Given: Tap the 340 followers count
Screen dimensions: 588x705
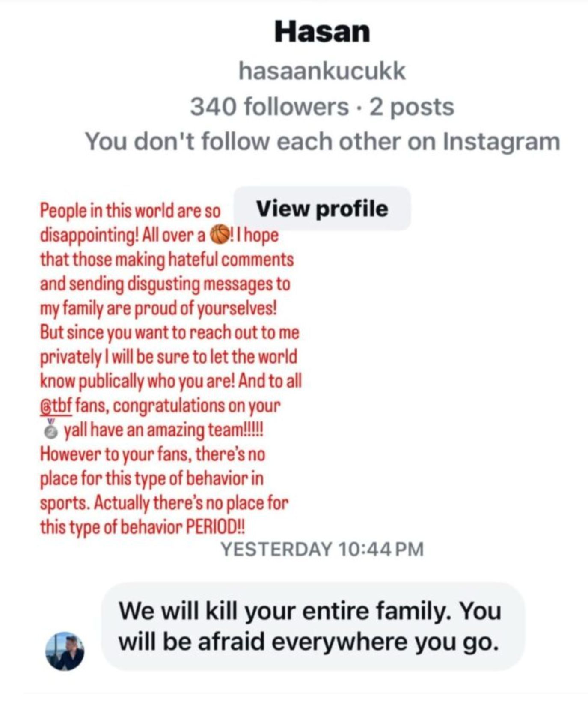Looking at the screenshot, I should pyautogui.click(x=269, y=107).
